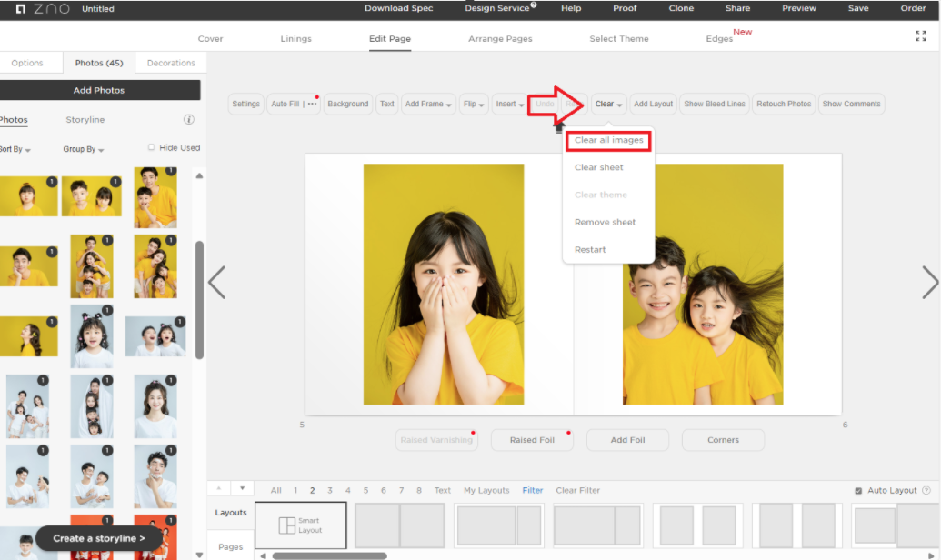Click Order in the top bar
941x560 pixels.
point(913,8)
